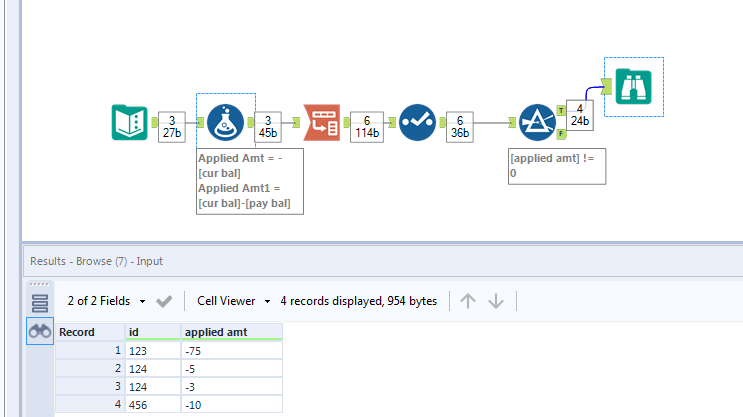
Task: Click the 3 27b connection record label
Action: (x=172, y=127)
